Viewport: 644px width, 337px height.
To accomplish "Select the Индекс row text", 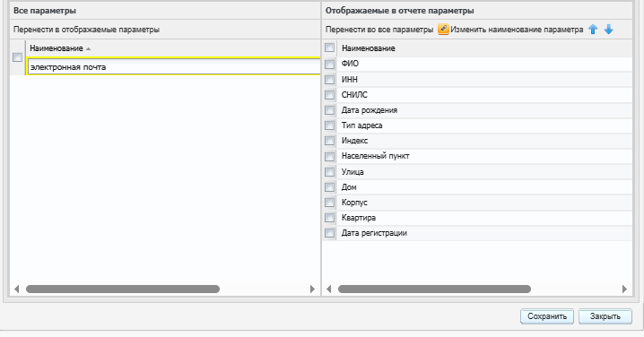I will pyautogui.click(x=355, y=141).
